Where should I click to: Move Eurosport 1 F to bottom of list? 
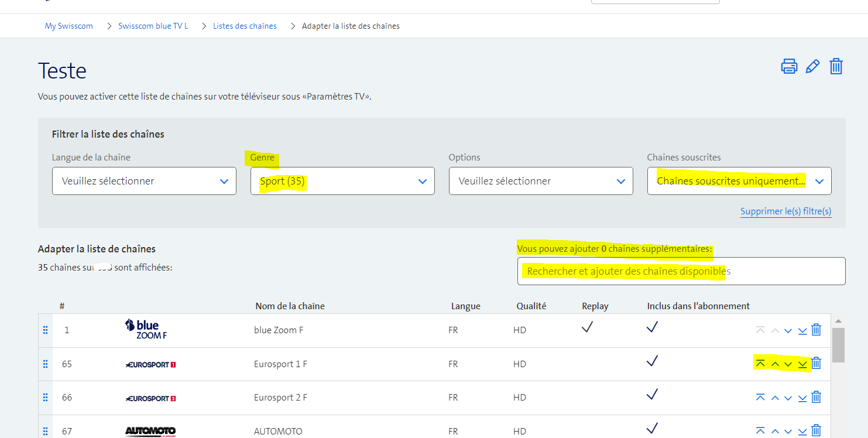(802, 364)
